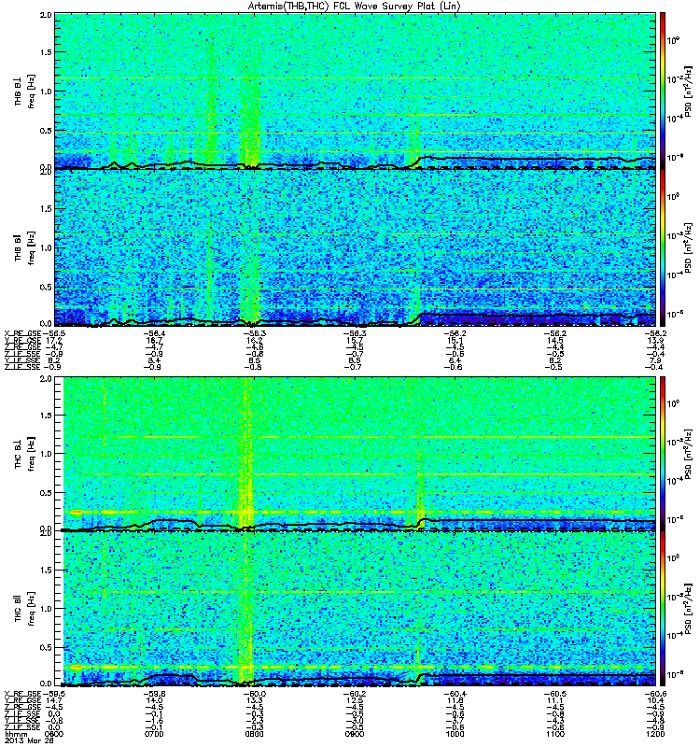Click the 'THB B⊥ freq [Hz]' axis label
The height and width of the screenshot is (747, 700).
coord(25,91)
